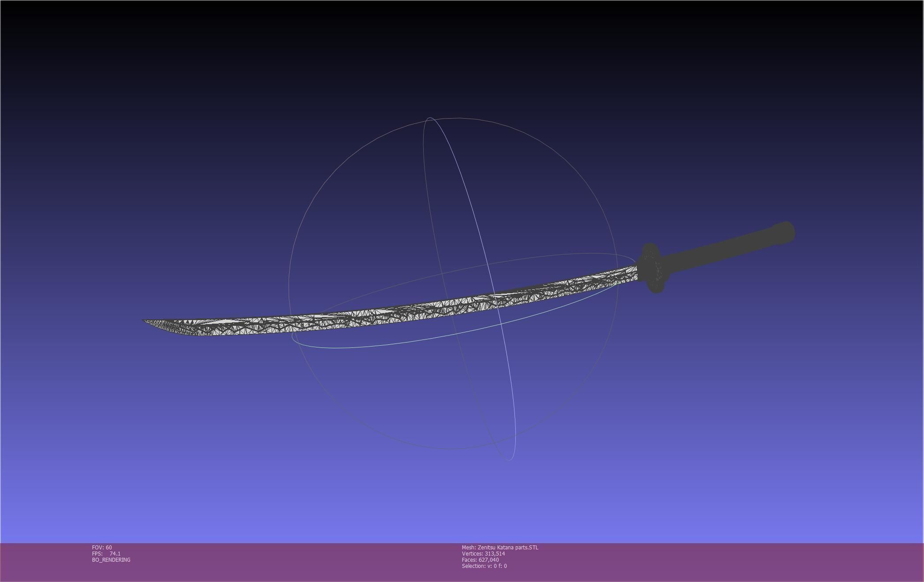Click the bottom of the vertical trackball ellipse

tap(510, 460)
